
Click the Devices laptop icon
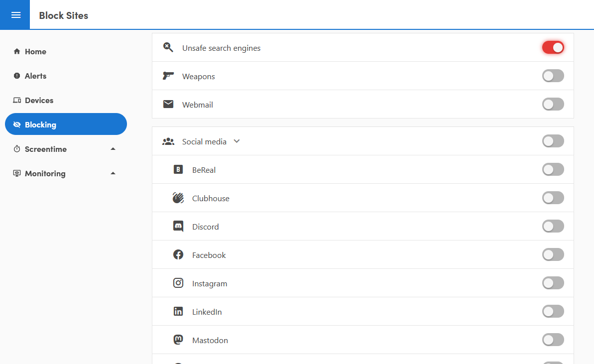pyautogui.click(x=16, y=101)
